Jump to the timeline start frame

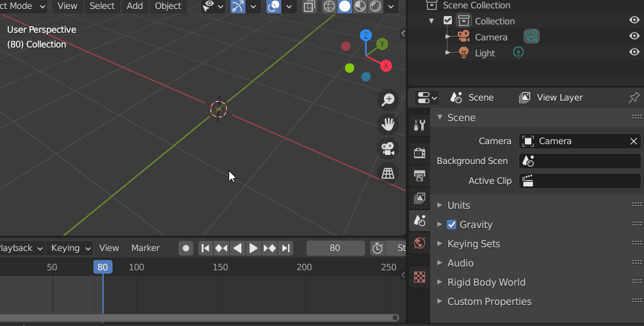tap(205, 249)
